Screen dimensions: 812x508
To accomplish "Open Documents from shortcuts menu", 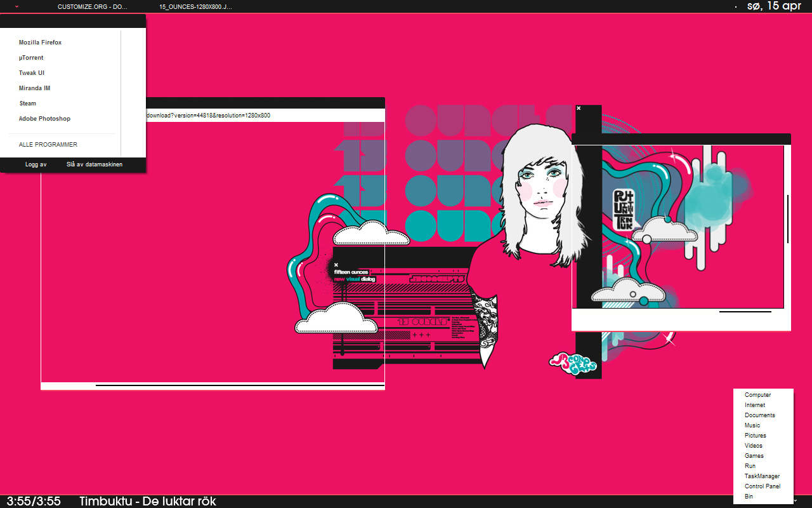I will [x=760, y=415].
